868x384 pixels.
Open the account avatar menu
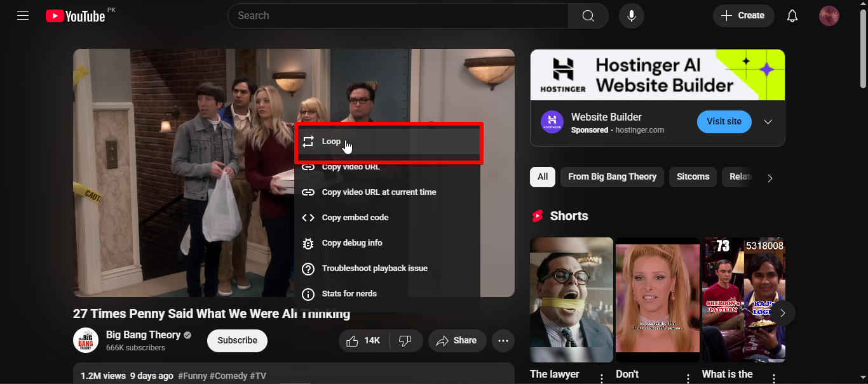click(829, 16)
